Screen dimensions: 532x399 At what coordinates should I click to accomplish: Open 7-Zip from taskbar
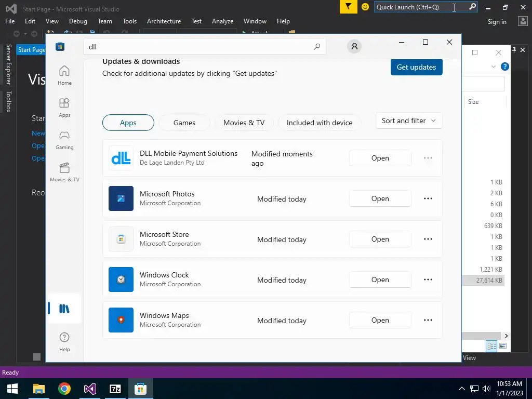coord(115,389)
